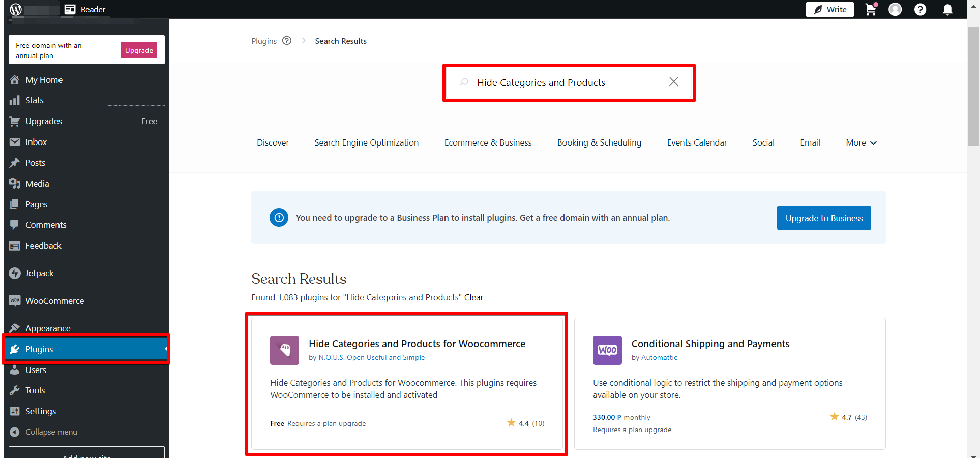This screenshot has height=458, width=980.
Task: Open WooCommerce in the sidebar
Action: point(54,301)
